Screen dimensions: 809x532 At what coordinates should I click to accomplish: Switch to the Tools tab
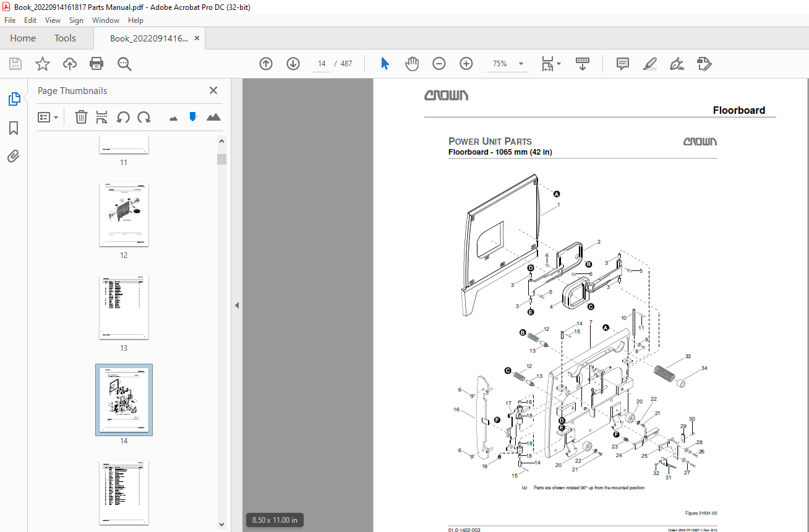pyautogui.click(x=65, y=38)
